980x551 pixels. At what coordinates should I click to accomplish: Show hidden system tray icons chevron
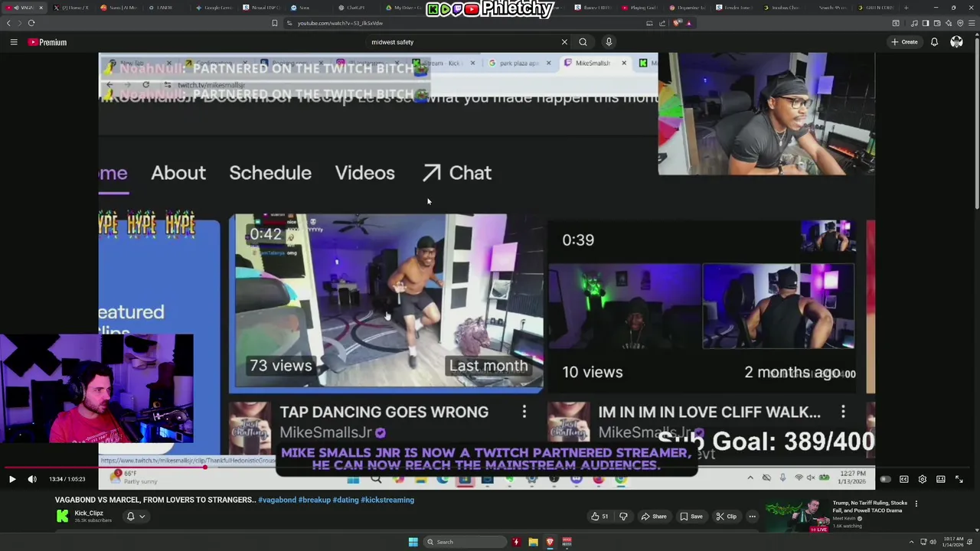click(911, 542)
